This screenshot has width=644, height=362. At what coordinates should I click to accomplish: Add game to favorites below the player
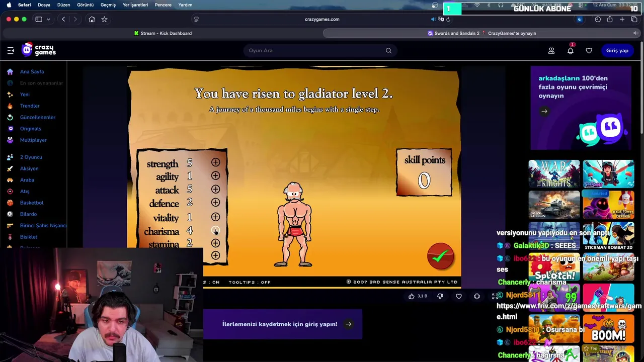(459, 296)
